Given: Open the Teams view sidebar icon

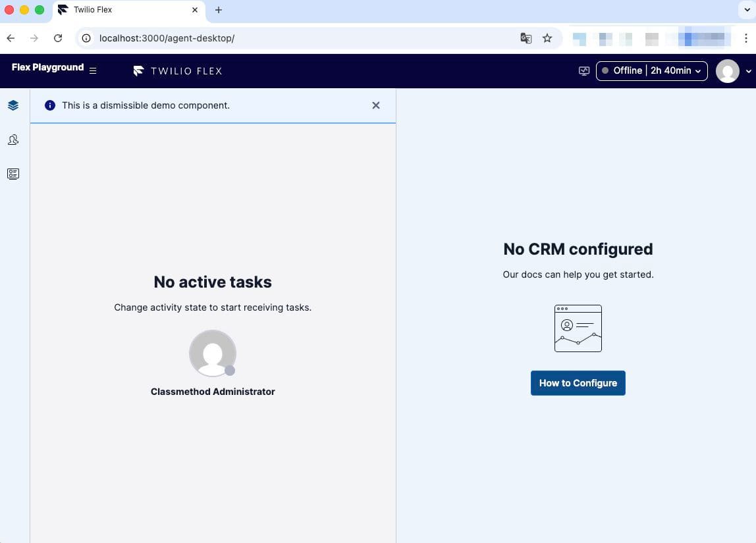Looking at the screenshot, I should (x=13, y=140).
